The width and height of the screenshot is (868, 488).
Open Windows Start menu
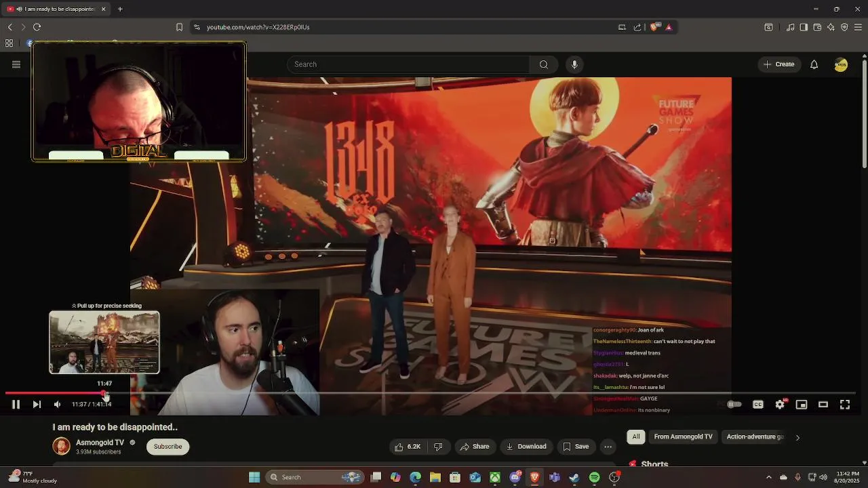(x=254, y=477)
